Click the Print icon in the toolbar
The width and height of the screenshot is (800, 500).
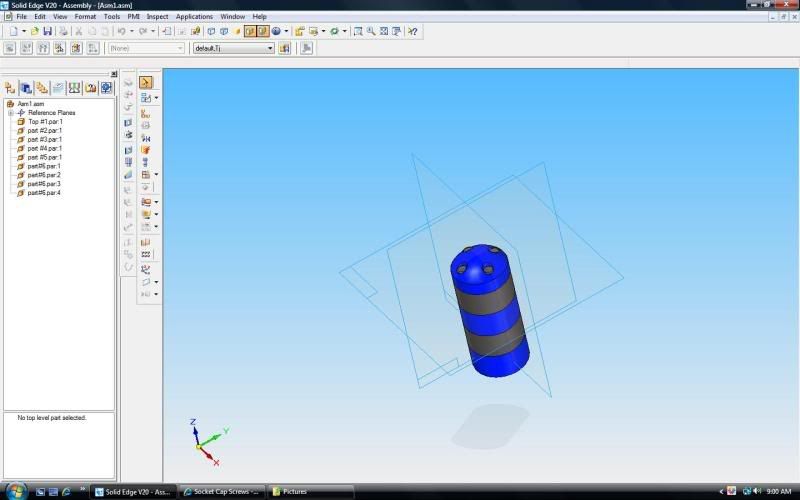click(62, 32)
